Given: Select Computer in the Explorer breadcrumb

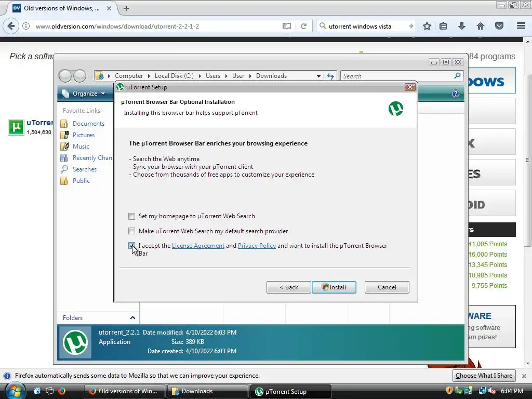Looking at the screenshot, I should 129,76.
